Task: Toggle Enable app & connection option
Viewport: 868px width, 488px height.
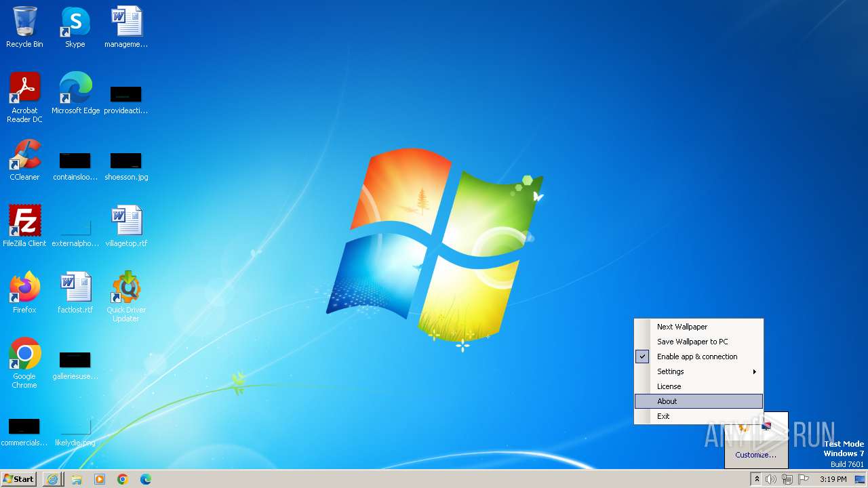Action: click(698, 357)
